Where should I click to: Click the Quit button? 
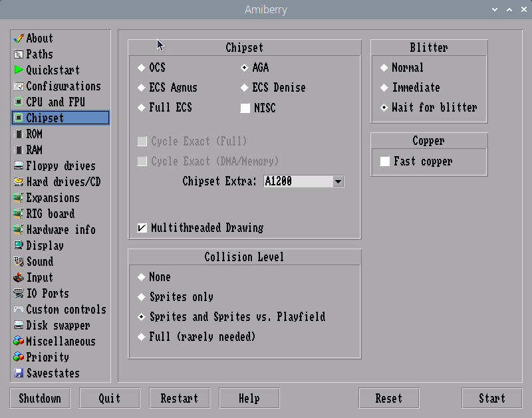110,398
